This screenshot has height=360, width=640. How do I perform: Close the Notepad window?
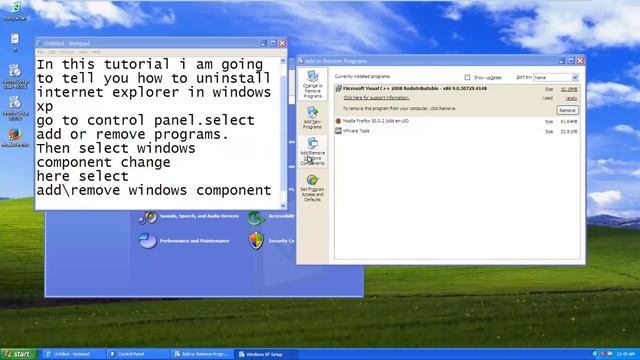tap(282, 43)
